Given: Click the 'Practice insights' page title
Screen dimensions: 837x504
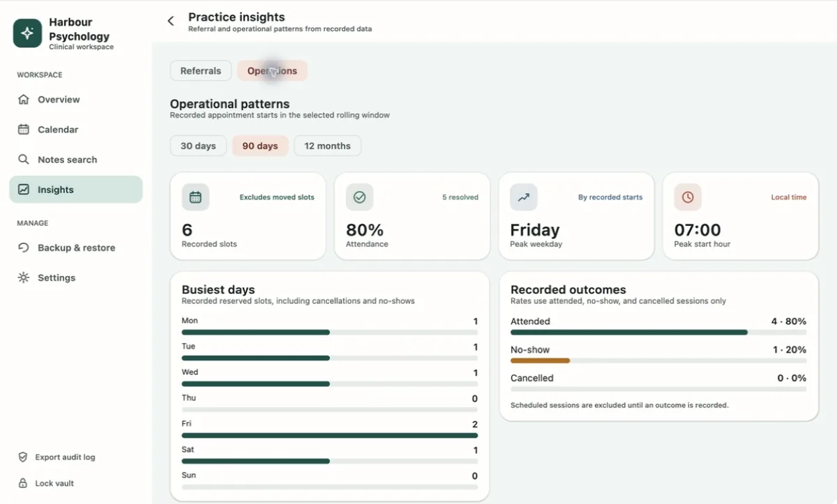Looking at the screenshot, I should [x=236, y=17].
